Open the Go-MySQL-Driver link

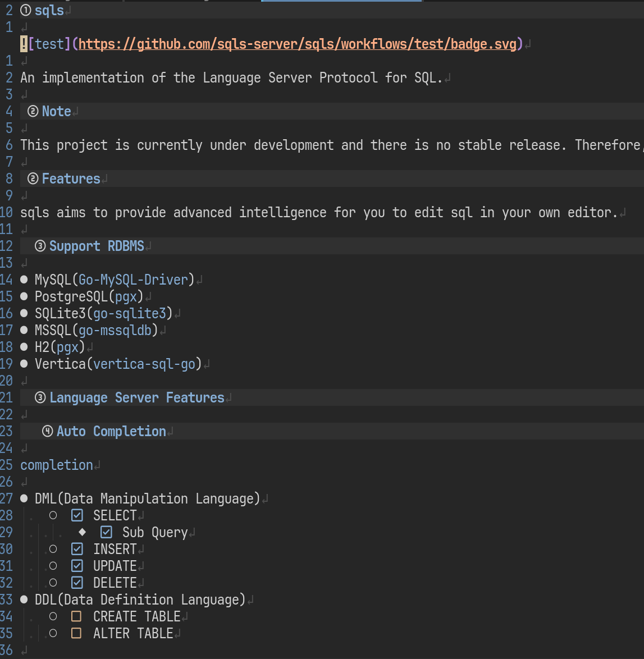point(133,280)
